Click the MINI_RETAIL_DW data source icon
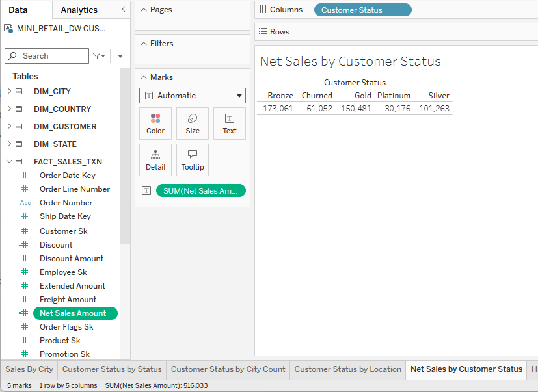The height and width of the screenshot is (392, 538). [9, 29]
